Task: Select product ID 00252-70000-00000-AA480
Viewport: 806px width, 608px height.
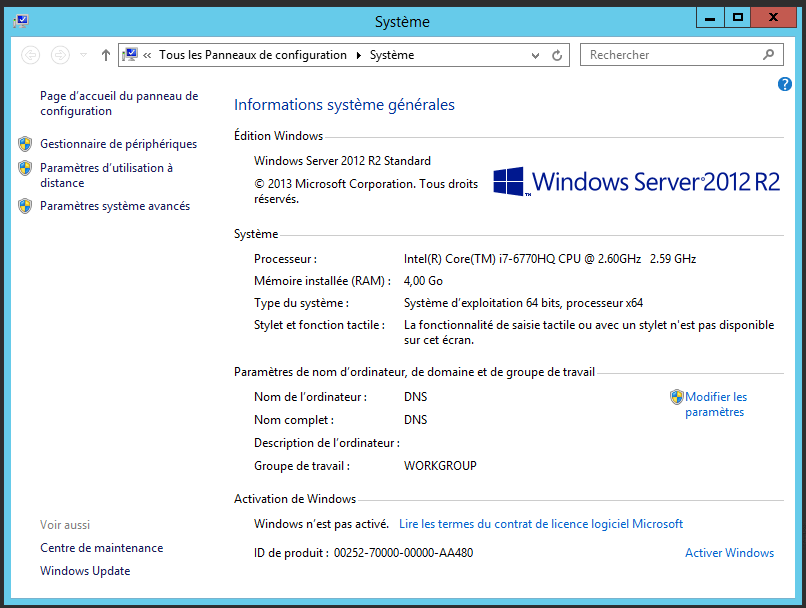Action: (404, 553)
